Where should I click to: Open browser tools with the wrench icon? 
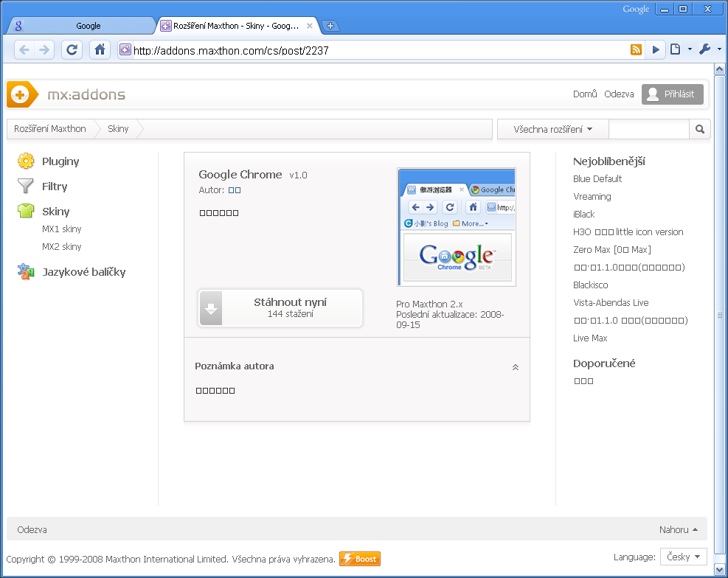(x=703, y=49)
